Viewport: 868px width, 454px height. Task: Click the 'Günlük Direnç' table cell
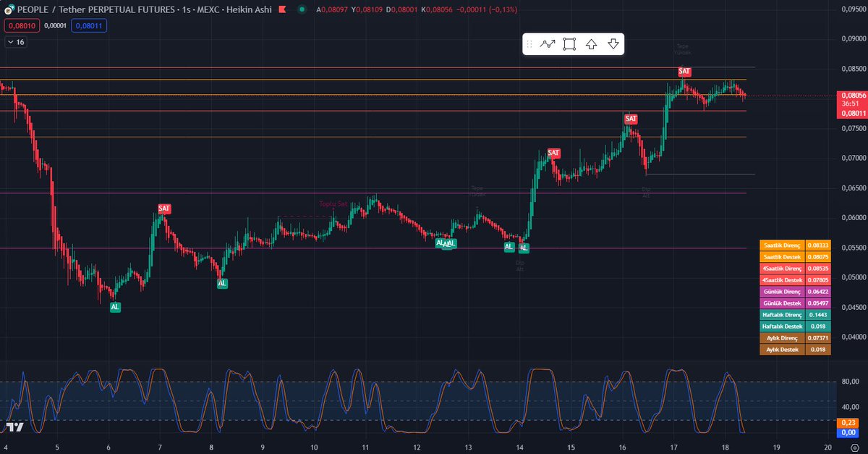point(782,291)
